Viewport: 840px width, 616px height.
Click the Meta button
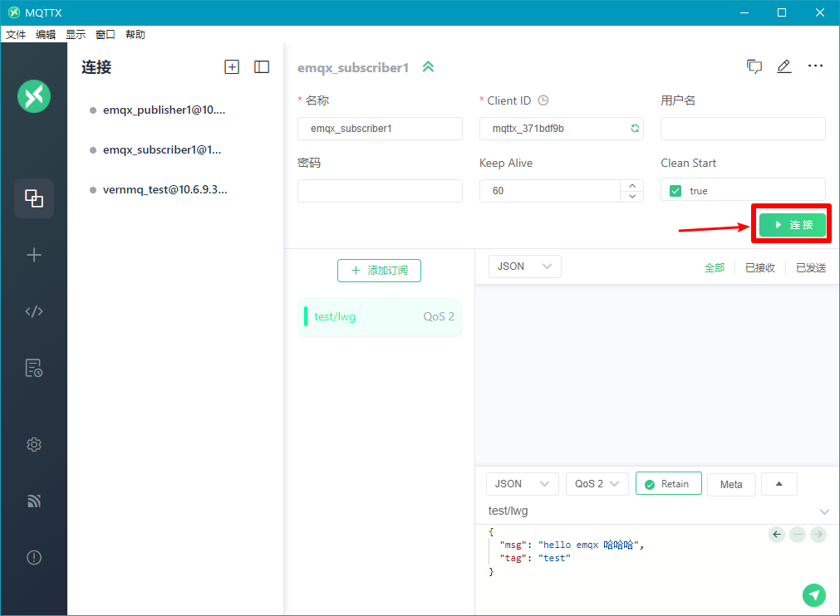pyautogui.click(x=731, y=484)
